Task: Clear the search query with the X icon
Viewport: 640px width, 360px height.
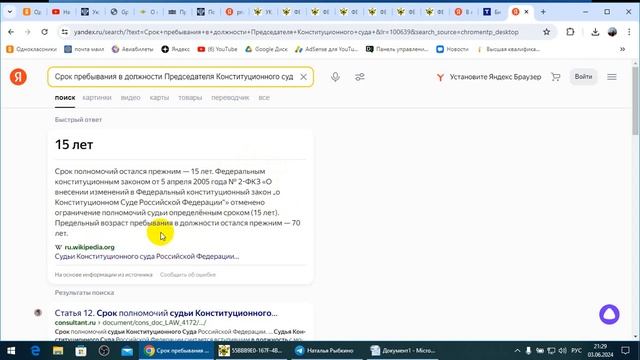Action: point(303,77)
